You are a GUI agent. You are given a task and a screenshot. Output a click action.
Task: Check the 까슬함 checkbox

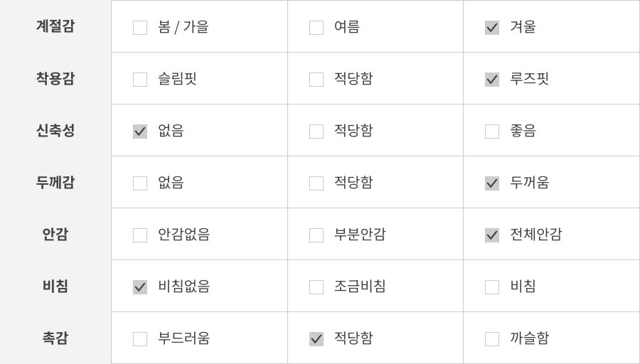tap(492, 339)
